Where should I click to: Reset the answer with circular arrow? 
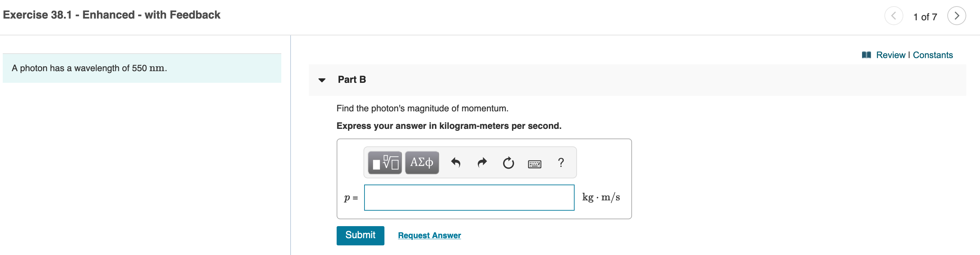pyautogui.click(x=508, y=163)
